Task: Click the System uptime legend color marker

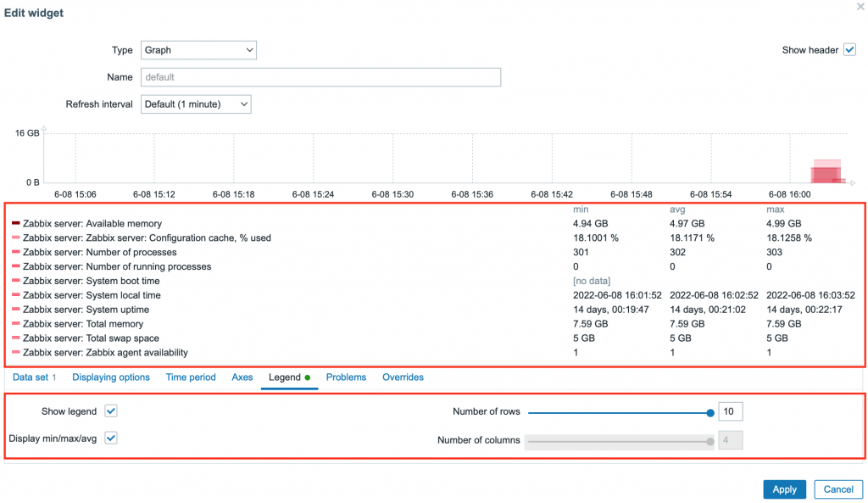Action: click(16, 310)
